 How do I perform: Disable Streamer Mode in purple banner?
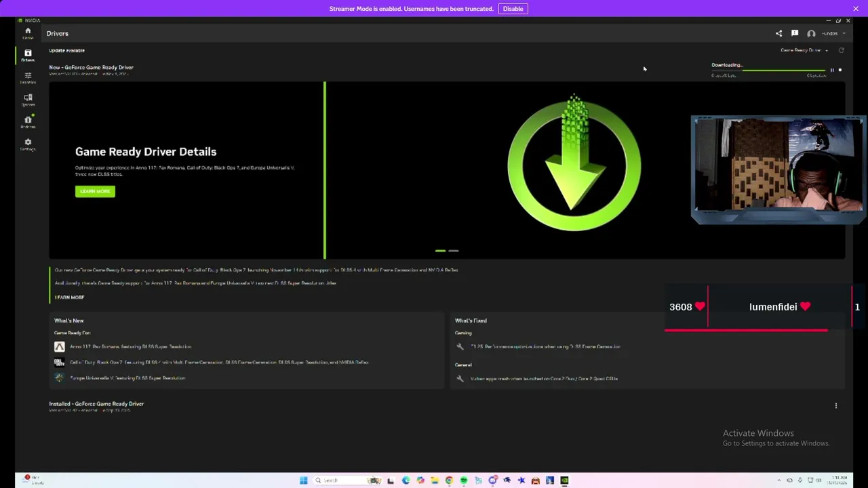pos(513,9)
